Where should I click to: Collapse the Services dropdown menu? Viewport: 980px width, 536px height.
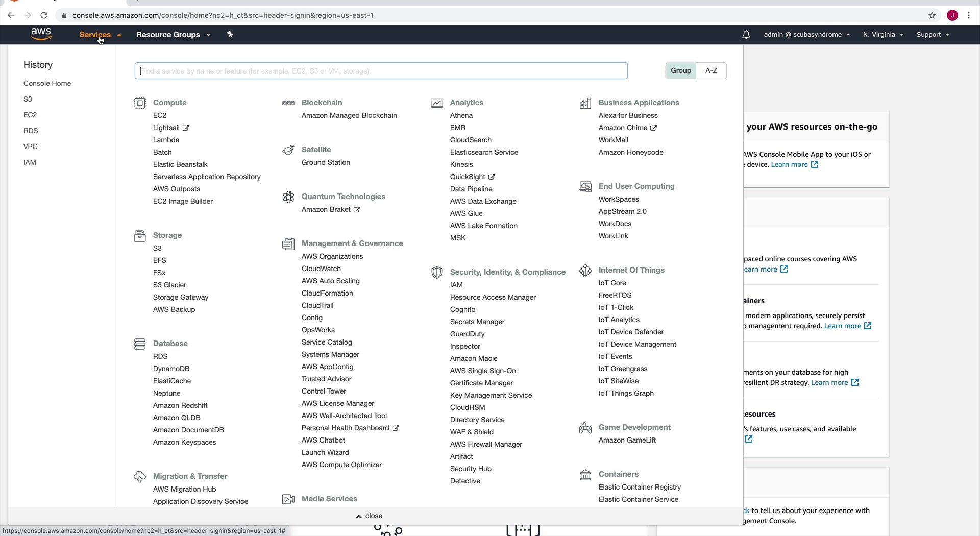[101, 35]
